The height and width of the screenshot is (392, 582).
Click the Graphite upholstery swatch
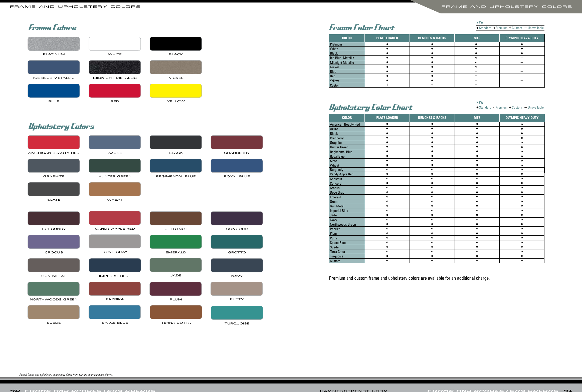[54, 166]
